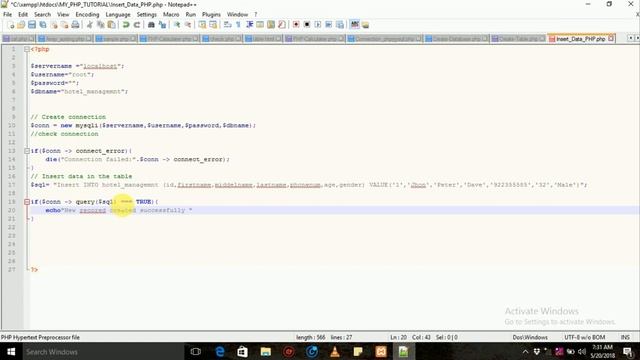The width and height of the screenshot is (640, 360).
Task: Collapse the if block fold on line 19
Action: pyautogui.click(x=27, y=202)
